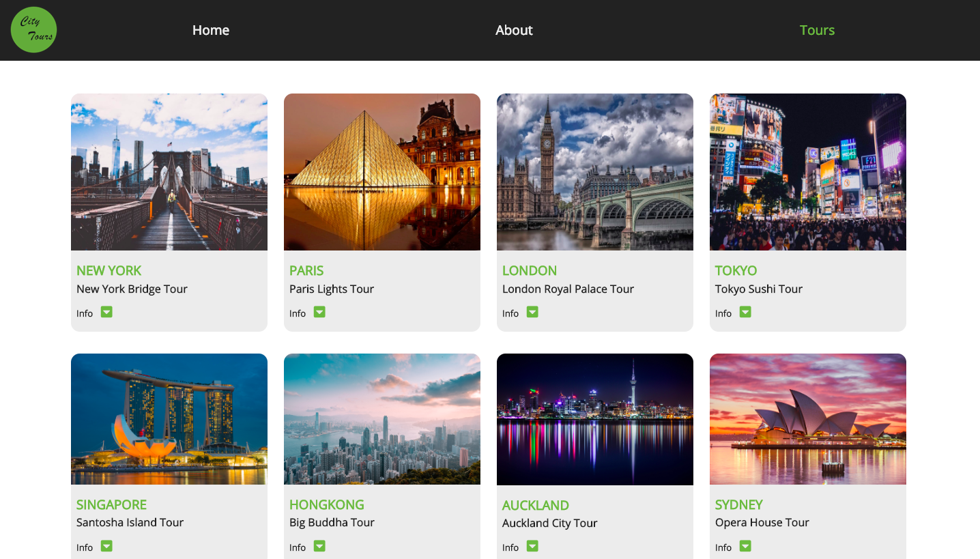The width and height of the screenshot is (980, 559).
Task: Select the Big Ben London photo
Action: tap(595, 172)
